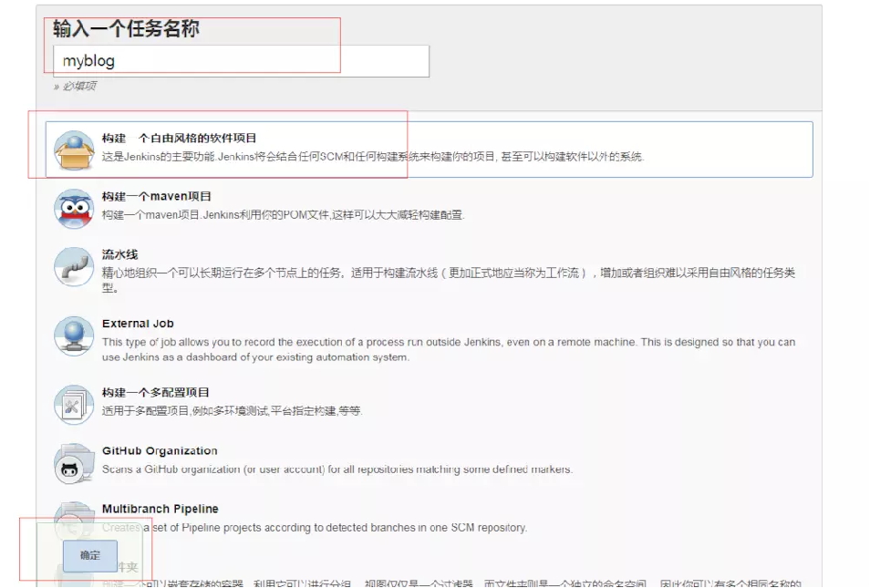Click the 必填项 required-field hint
The image size is (870, 588).
(76, 86)
